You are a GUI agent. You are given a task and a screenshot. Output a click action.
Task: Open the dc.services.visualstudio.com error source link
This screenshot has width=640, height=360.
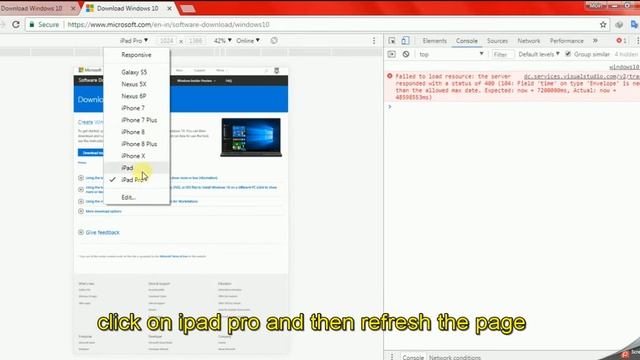pos(581,76)
